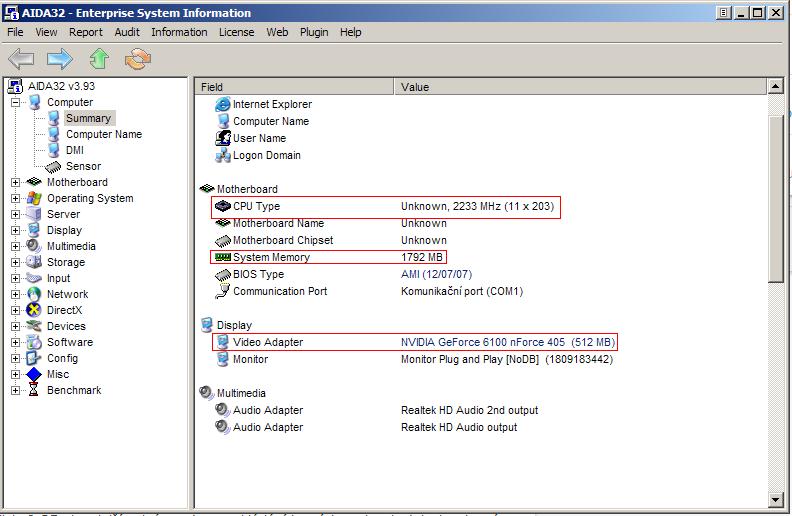Image resolution: width=792 pixels, height=516 pixels.
Task: Select the Computer Name tree item
Action: point(103,134)
